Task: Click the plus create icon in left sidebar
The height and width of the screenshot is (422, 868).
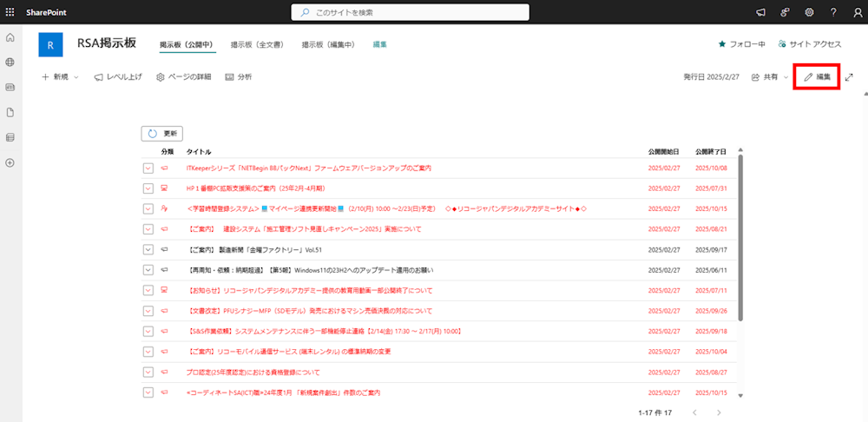Action: [x=10, y=163]
